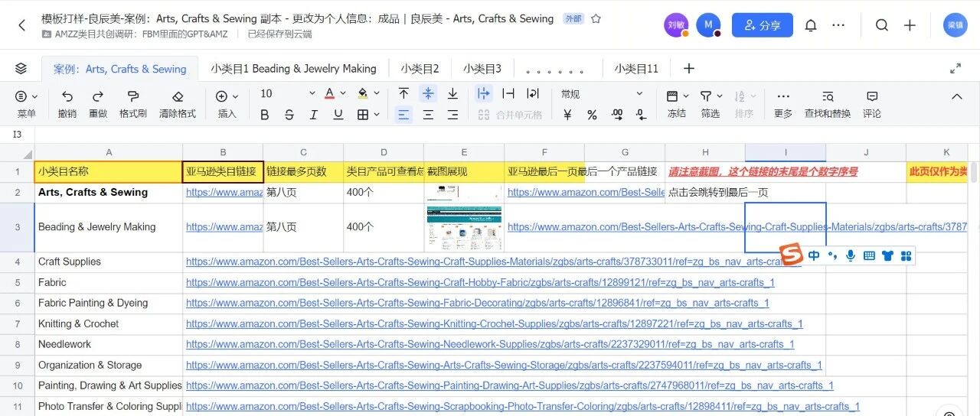Toggle bold formatting

coord(265,115)
